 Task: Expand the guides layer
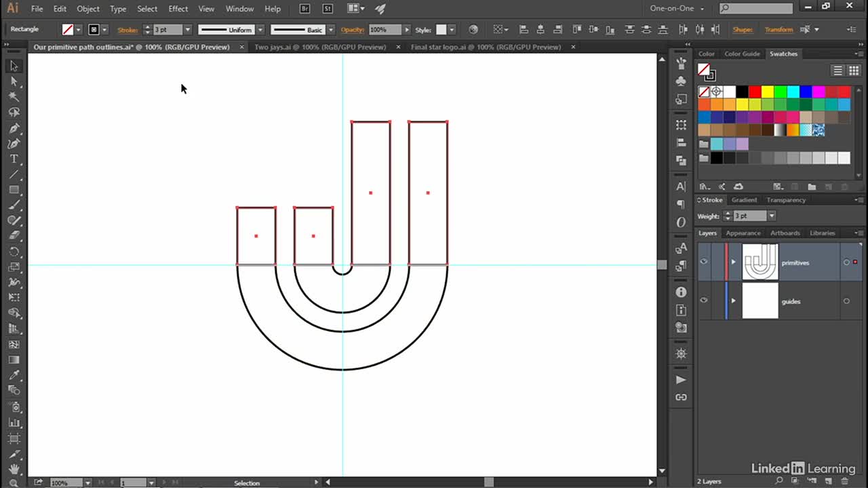point(733,301)
